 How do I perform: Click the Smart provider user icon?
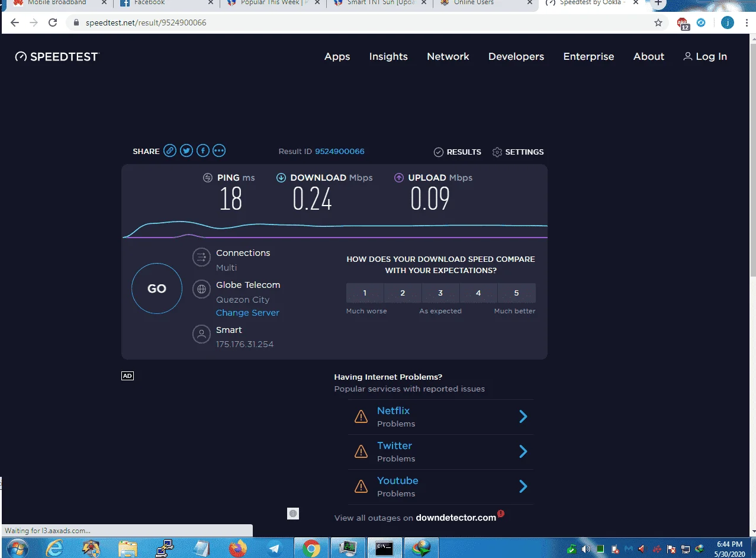[x=201, y=334]
